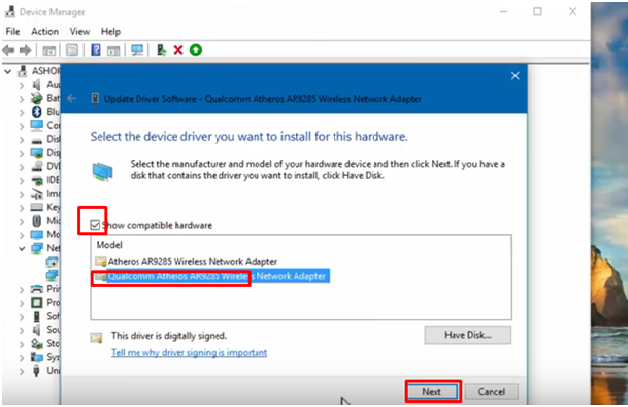Image resolution: width=628 pixels, height=407 pixels.
Task: Select the ASHOK computer name in tree
Action: [46, 71]
